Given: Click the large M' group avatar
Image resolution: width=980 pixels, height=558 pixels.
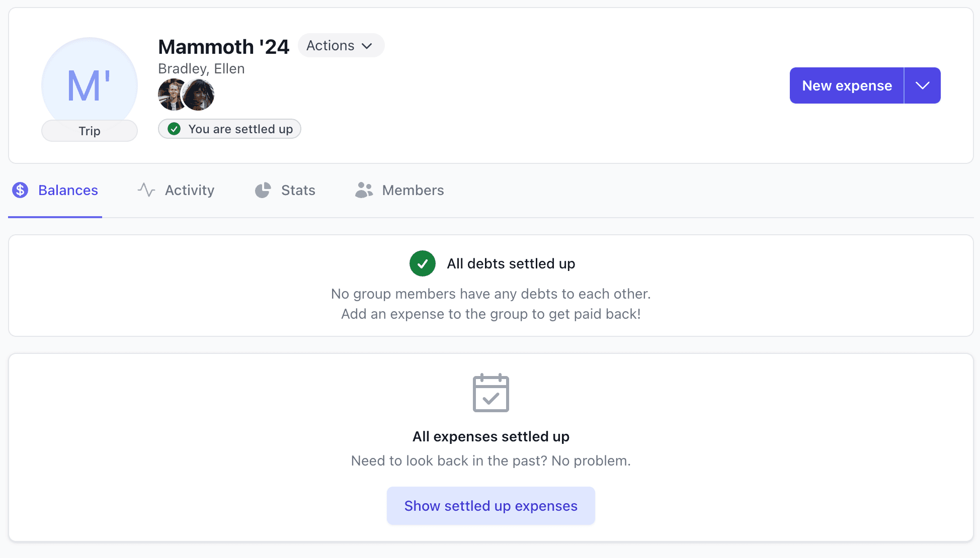Looking at the screenshot, I should (x=90, y=83).
